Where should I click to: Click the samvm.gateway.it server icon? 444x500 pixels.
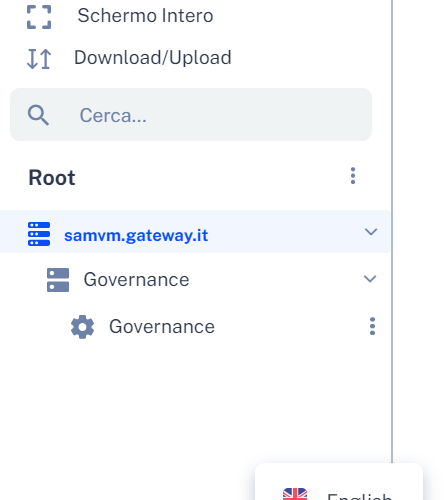click(x=39, y=234)
